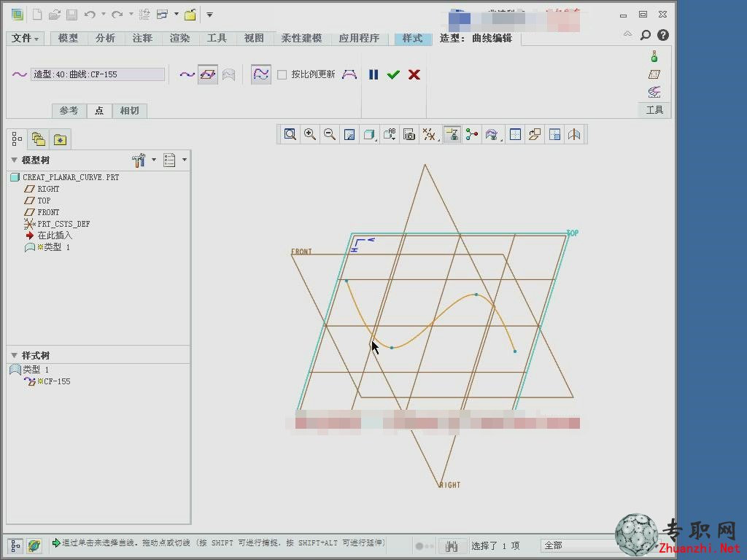This screenshot has height=560, width=747.
Task: Switch to the 柔性建模 tab
Action: pyautogui.click(x=301, y=38)
